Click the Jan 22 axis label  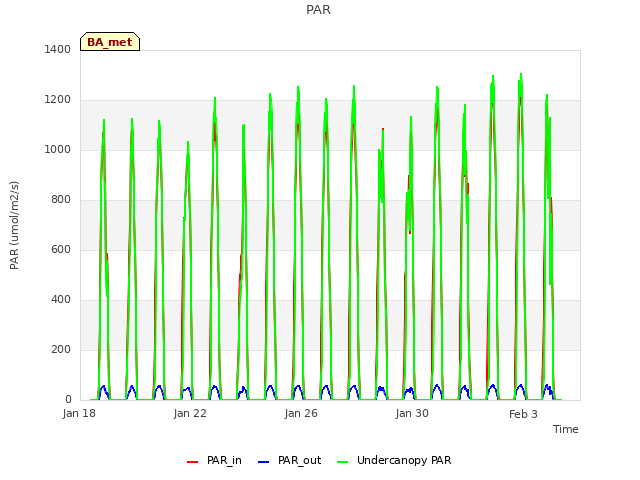[190, 413]
